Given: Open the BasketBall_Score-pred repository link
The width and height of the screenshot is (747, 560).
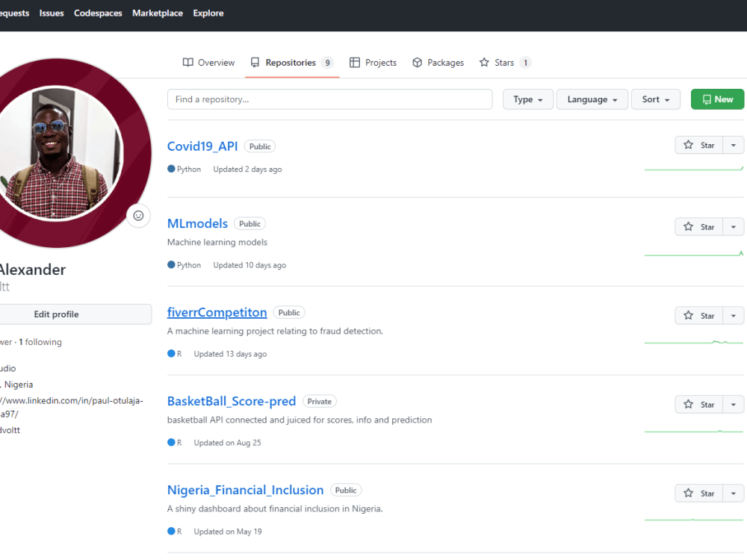Looking at the screenshot, I should point(232,402).
